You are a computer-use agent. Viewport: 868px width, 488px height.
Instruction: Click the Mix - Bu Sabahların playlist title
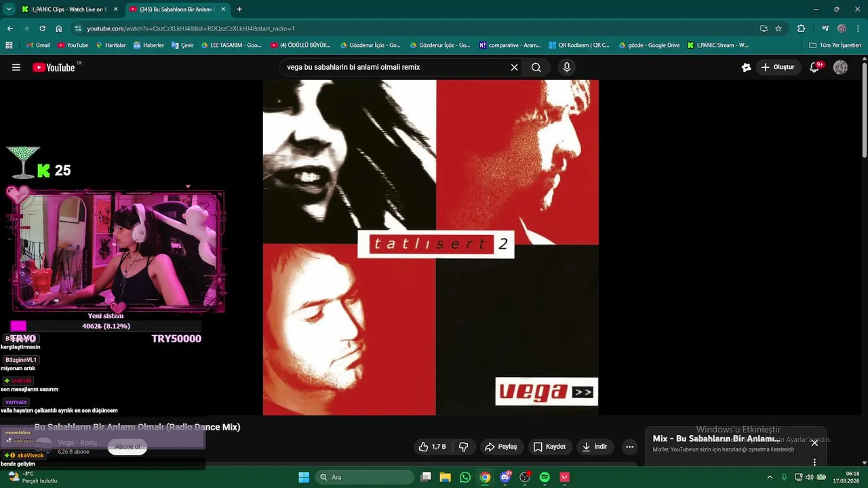pyautogui.click(x=716, y=439)
